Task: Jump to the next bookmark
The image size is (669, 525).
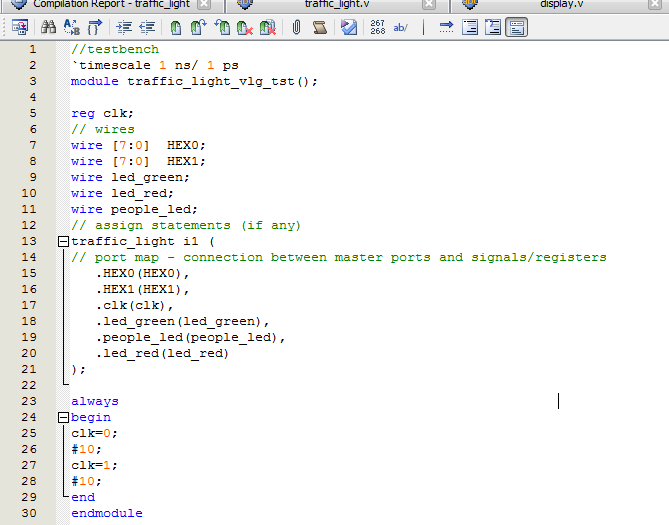Action: click(199, 27)
